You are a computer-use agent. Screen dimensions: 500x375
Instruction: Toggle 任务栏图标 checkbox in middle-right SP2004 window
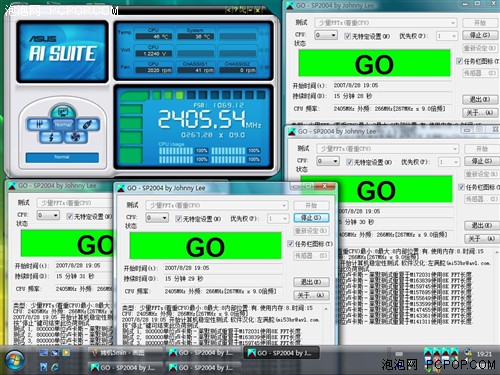tap(462, 187)
